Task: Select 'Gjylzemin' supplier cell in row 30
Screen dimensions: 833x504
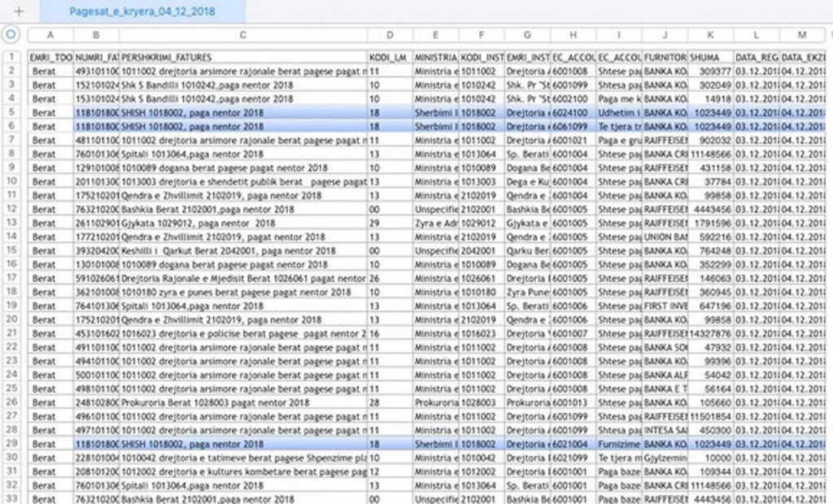Action: click(665, 458)
